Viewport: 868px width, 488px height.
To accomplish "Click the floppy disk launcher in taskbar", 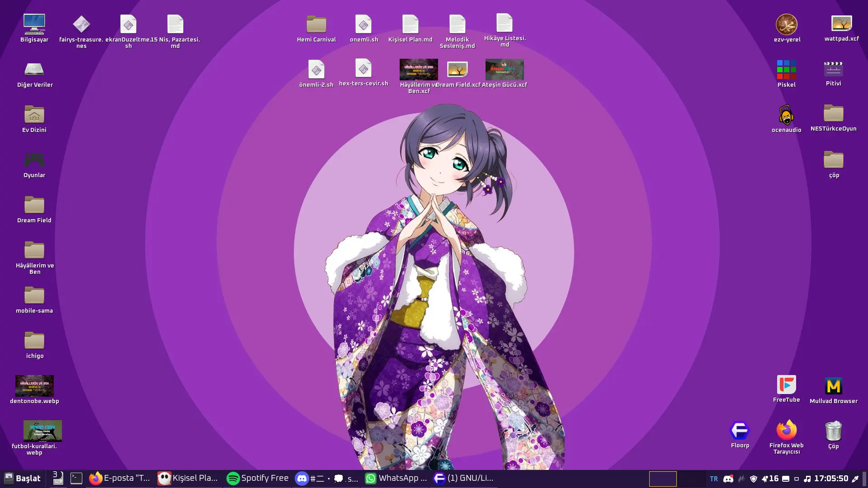I will (x=57, y=478).
